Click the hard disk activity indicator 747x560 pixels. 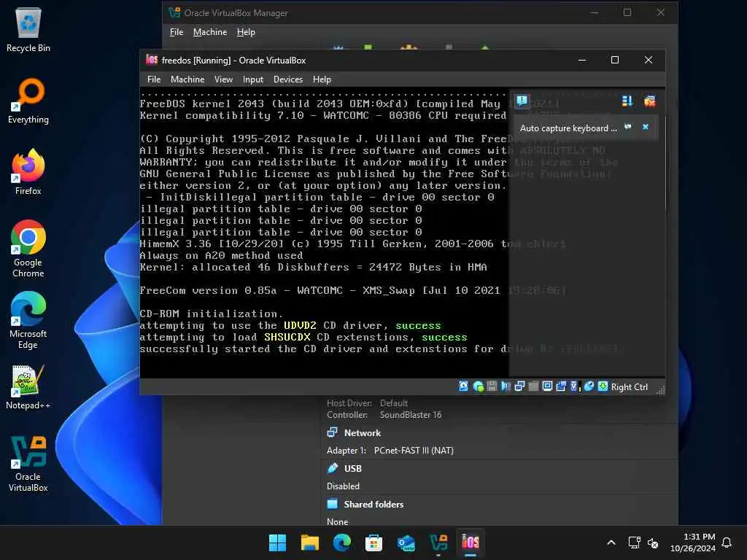click(x=463, y=386)
